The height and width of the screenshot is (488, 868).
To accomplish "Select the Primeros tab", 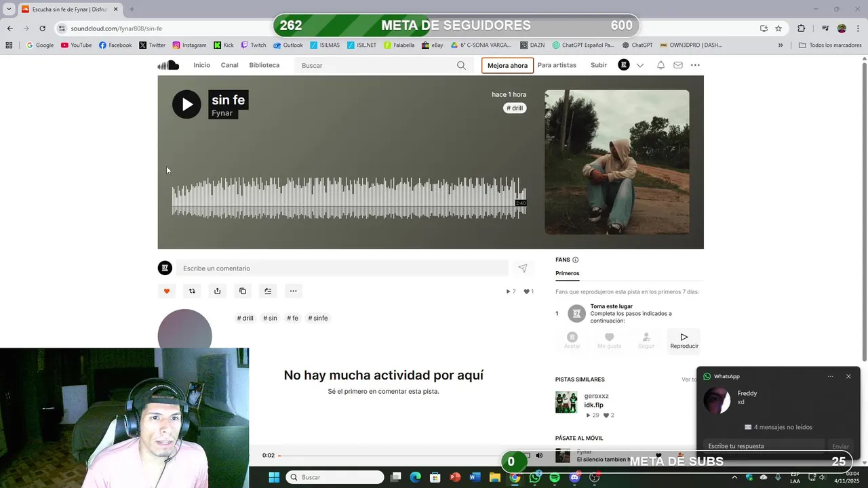I will (x=568, y=273).
